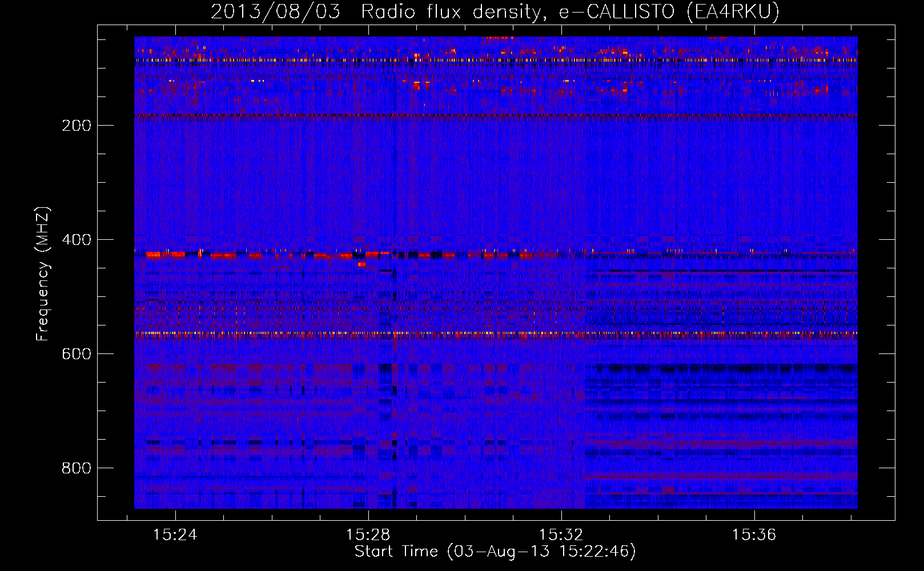Click the 15:32 time axis label

click(x=561, y=534)
